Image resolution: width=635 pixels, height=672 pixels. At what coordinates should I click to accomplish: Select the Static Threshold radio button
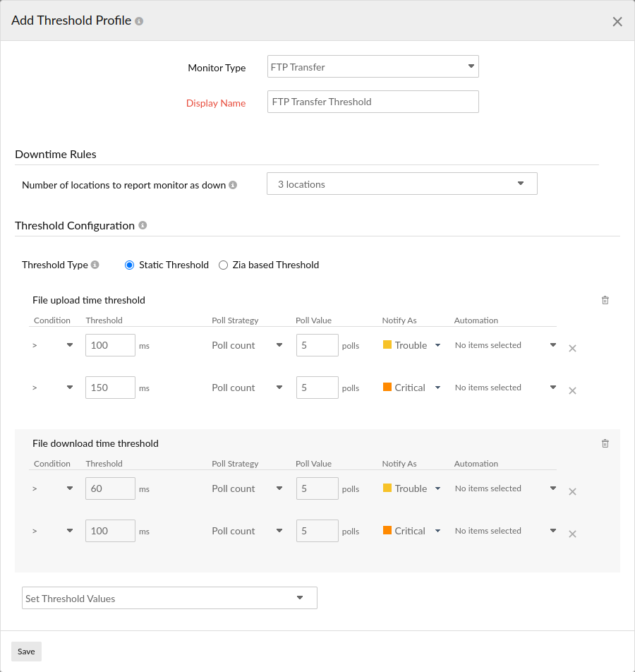click(x=129, y=265)
